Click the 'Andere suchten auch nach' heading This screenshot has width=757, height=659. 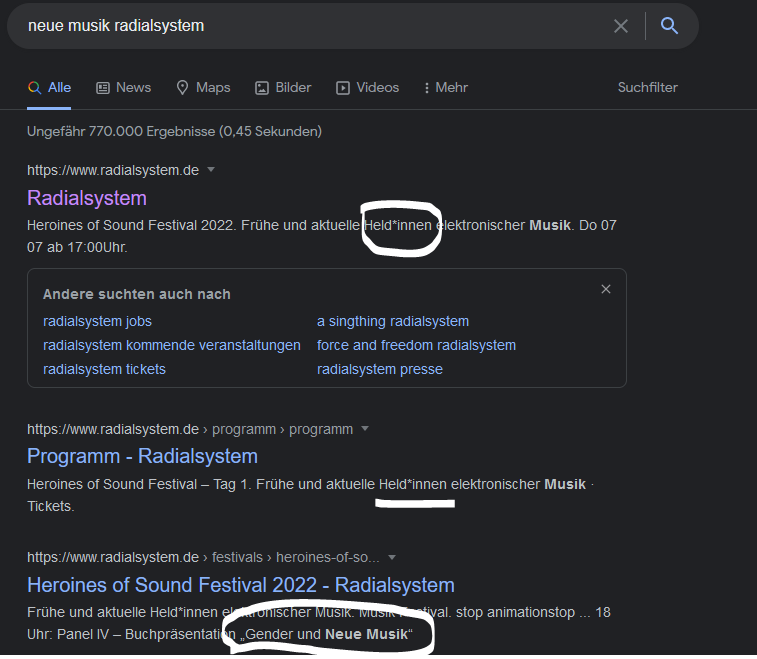coord(137,294)
